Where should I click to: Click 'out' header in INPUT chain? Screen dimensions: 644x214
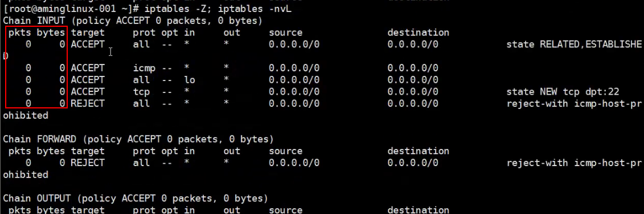(x=232, y=33)
